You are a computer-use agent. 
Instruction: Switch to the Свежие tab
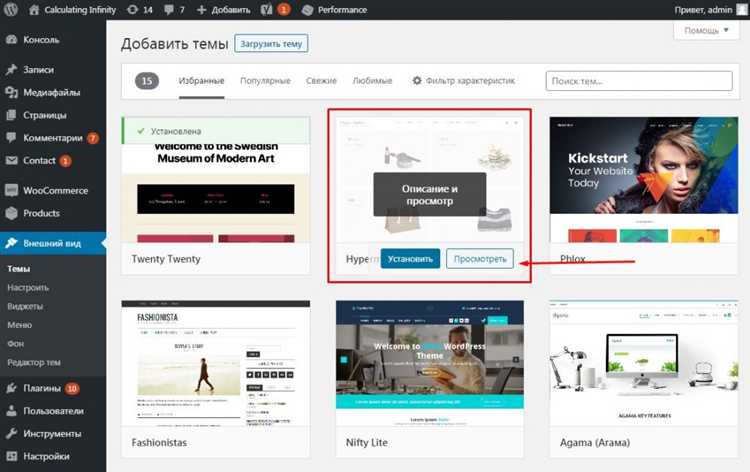click(x=321, y=81)
